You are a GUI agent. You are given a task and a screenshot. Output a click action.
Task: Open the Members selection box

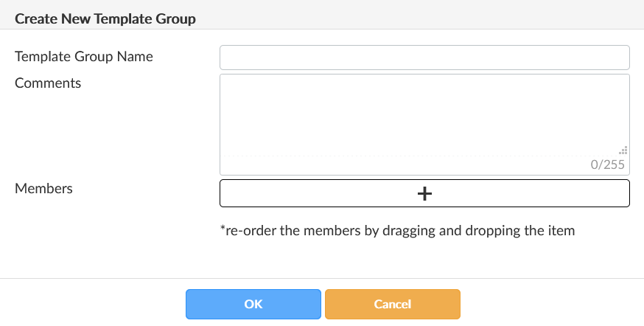pyautogui.click(x=424, y=193)
